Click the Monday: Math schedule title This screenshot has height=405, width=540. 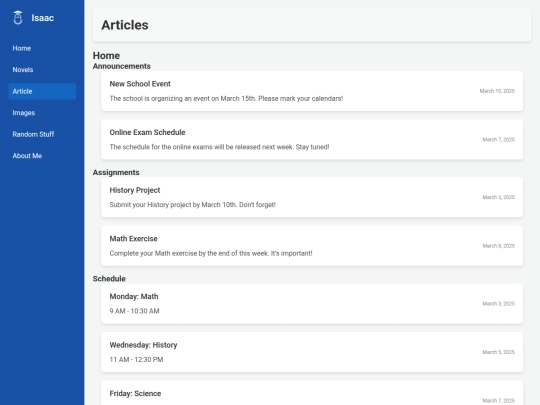point(134,297)
